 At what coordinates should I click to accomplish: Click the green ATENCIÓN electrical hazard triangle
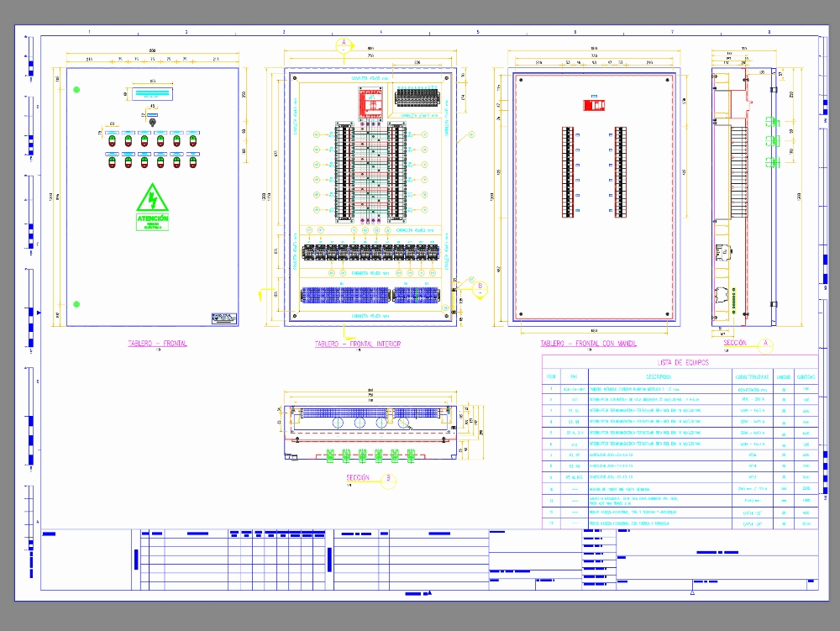click(x=153, y=199)
